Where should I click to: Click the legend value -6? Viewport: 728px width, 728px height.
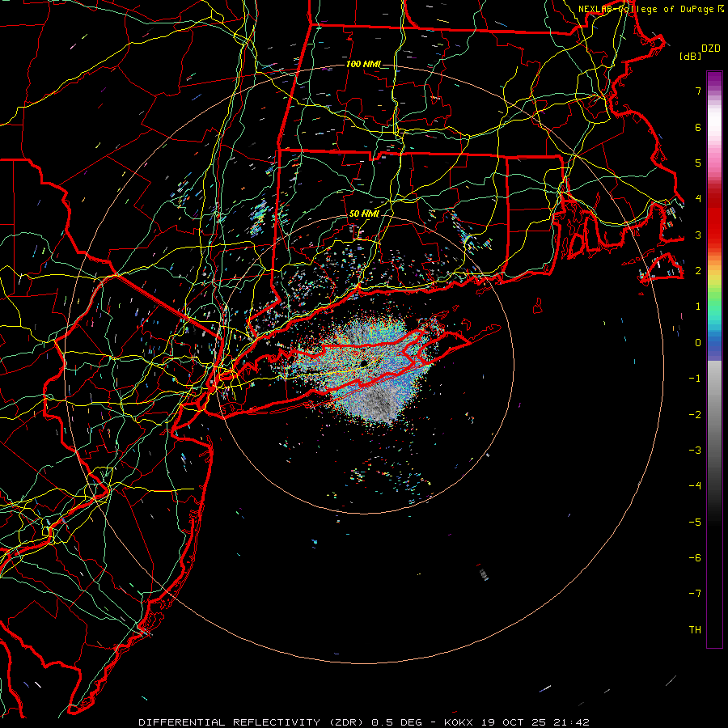pos(695,558)
